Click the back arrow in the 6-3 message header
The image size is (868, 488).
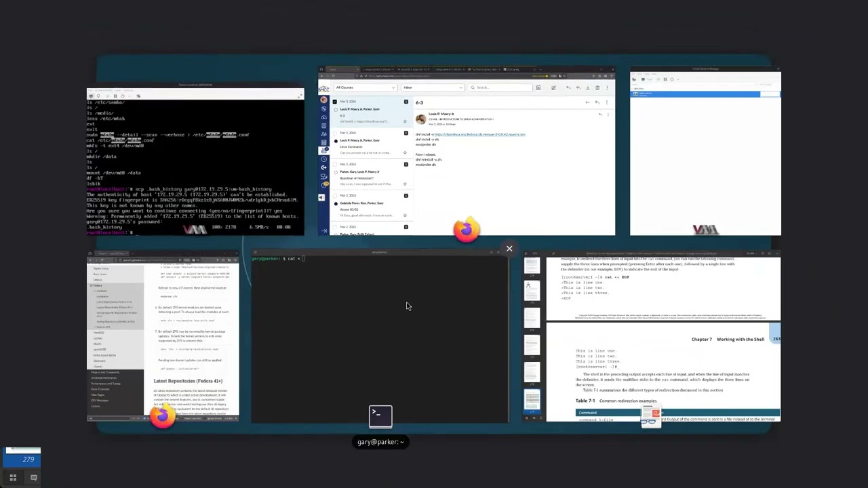(588, 102)
